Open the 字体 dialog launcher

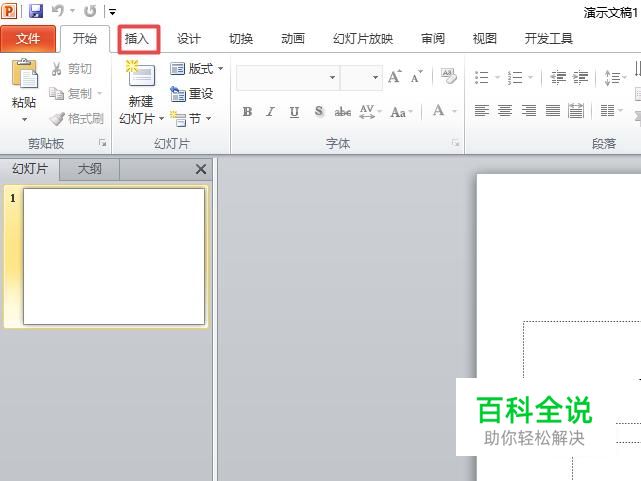pyautogui.click(x=455, y=143)
